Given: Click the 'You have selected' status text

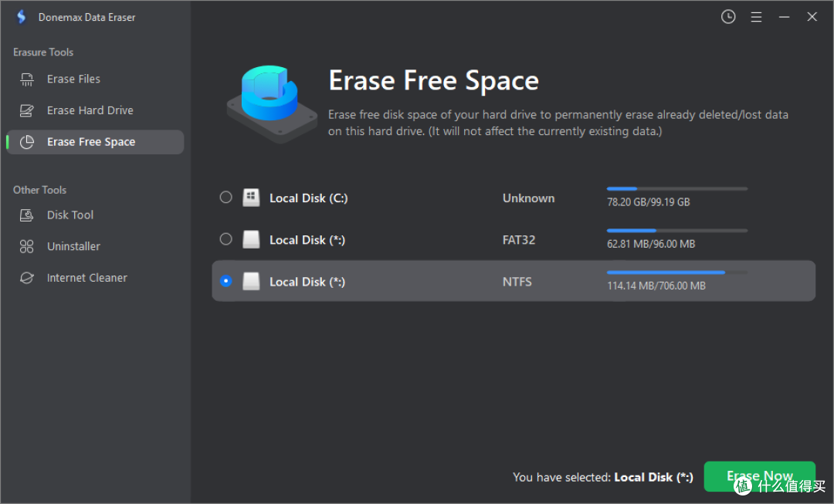Looking at the screenshot, I should click(x=603, y=478).
